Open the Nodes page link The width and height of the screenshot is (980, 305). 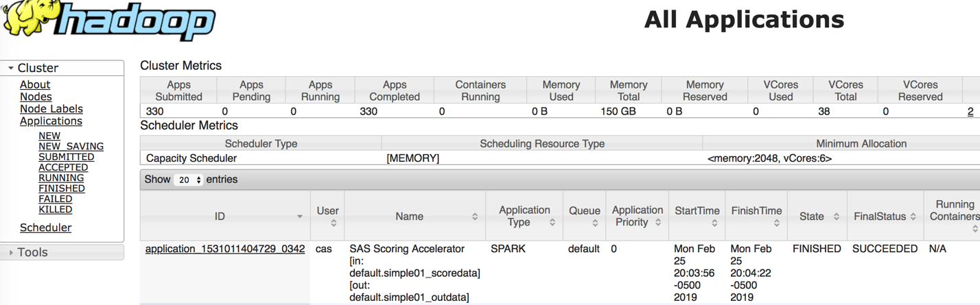[x=36, y=97]
